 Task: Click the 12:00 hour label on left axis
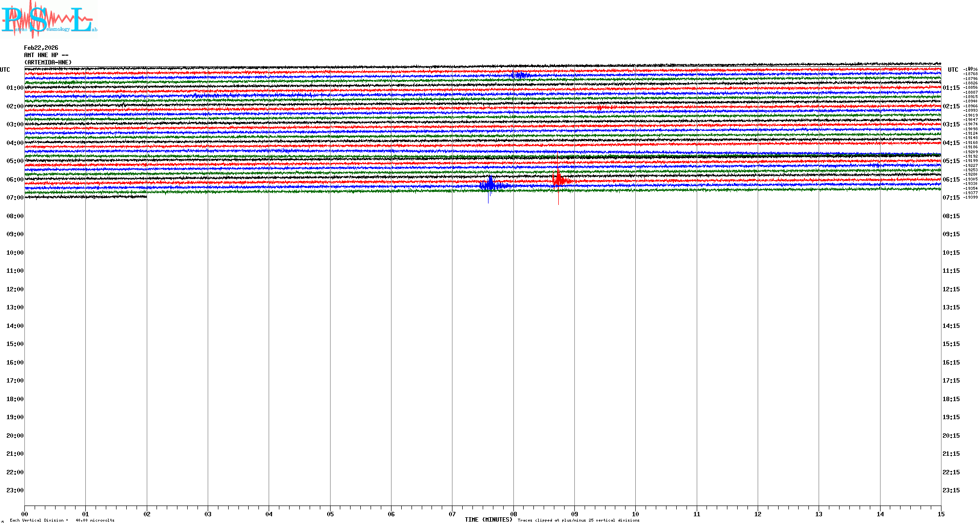(15, 289)
